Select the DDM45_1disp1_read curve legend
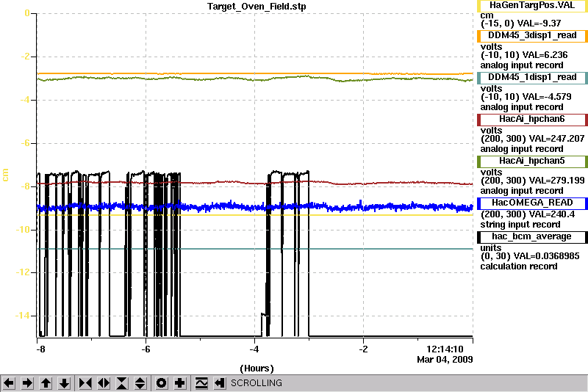588x392 pixels. (x=532, y=78)
